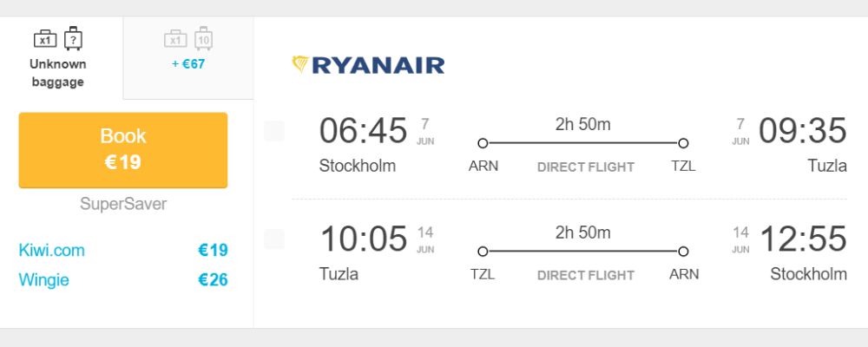Select the Unknown baggage tab
Viewport: 868px width, 347px height.
click(62, 58)
